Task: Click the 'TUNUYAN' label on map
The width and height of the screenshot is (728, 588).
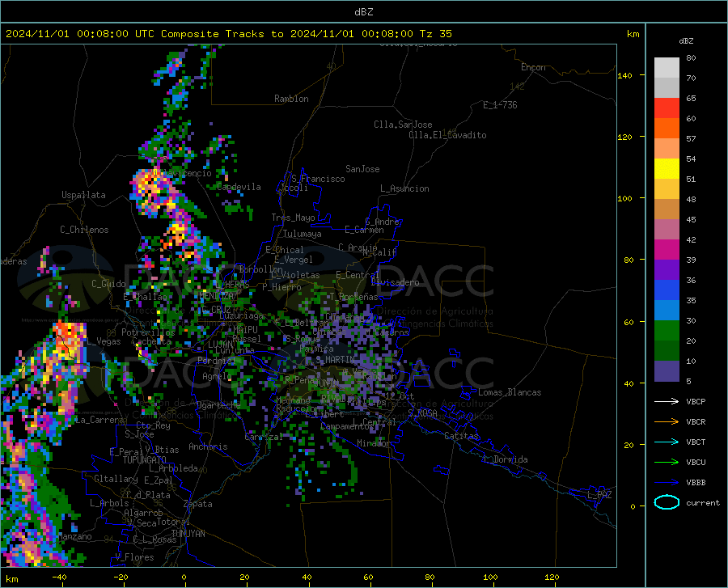Action: pyautogui.click(x=188, y=534)
